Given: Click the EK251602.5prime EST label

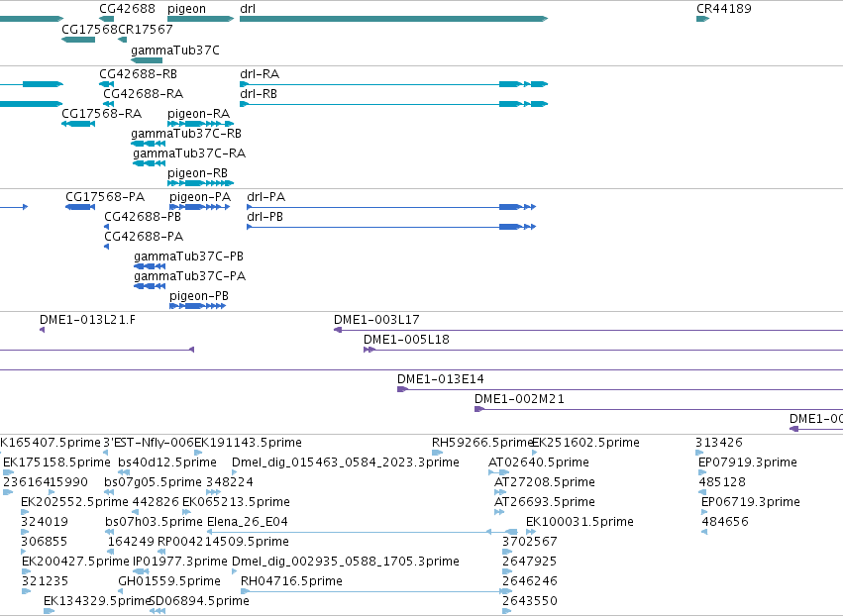Looking at the screenshot, I should point(586,443).
